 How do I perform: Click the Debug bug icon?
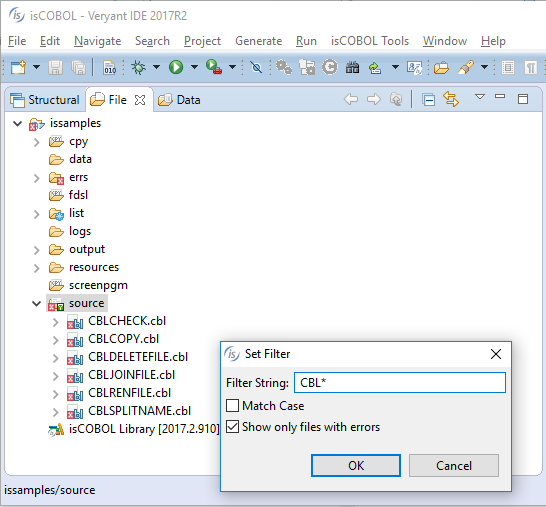click(138, 67)
